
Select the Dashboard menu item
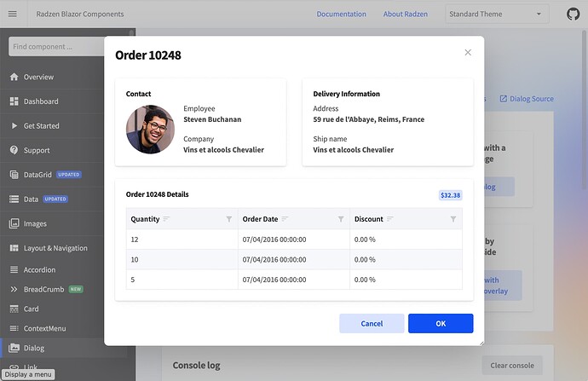52,101
